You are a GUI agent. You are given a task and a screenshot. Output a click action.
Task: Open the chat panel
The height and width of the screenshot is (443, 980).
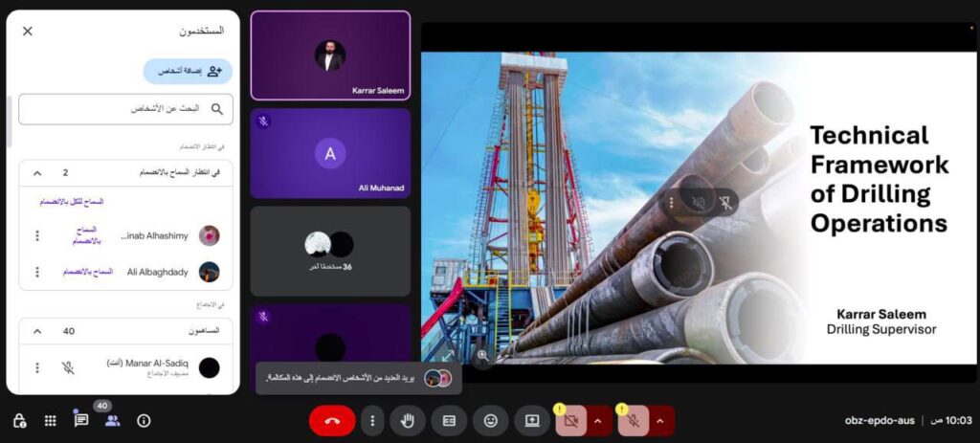[x=80, y=419]
